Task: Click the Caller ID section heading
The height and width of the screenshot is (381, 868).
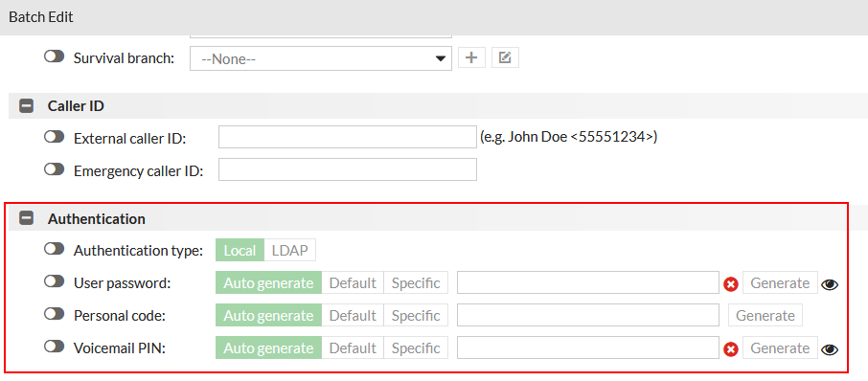Action: [x=76, y=106]
